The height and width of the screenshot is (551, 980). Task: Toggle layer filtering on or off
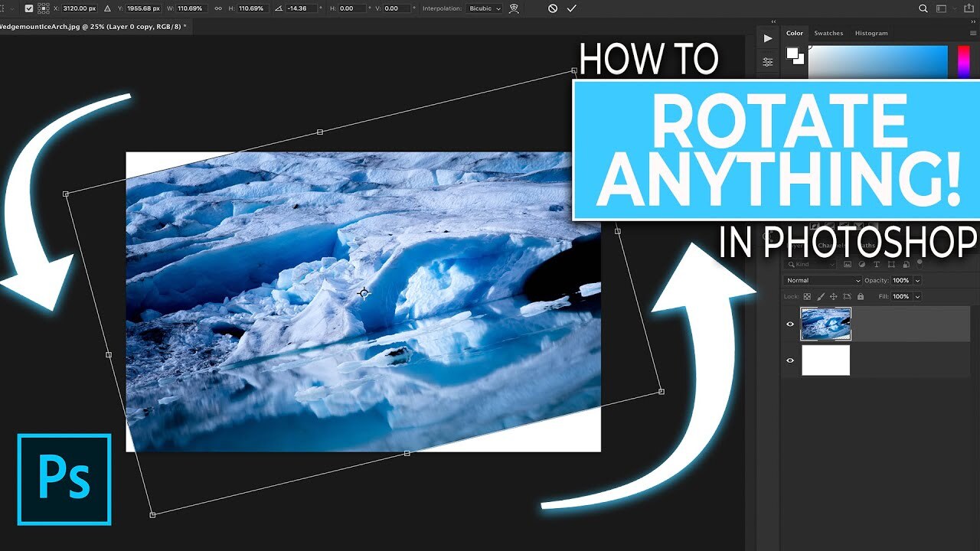click(920, 263)
